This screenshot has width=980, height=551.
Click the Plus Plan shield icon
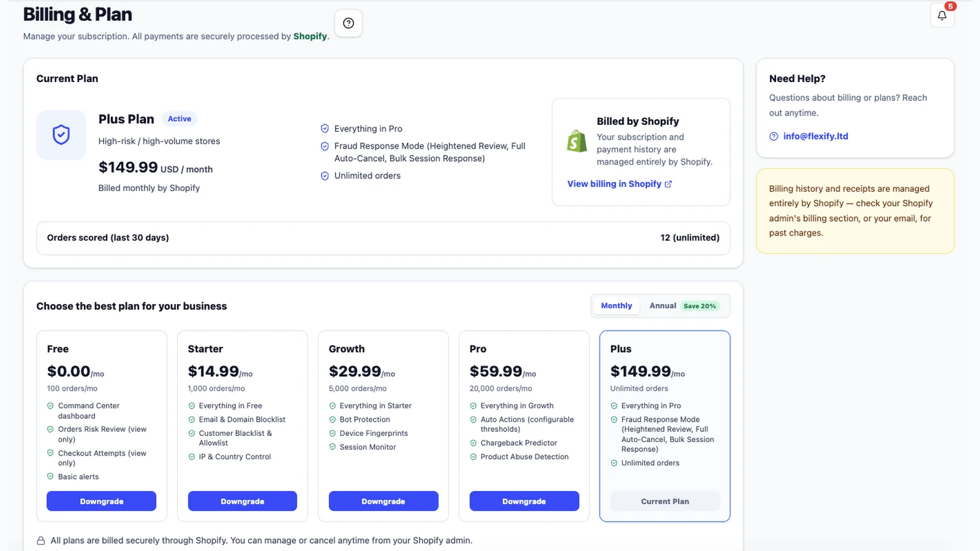[61, 135]
